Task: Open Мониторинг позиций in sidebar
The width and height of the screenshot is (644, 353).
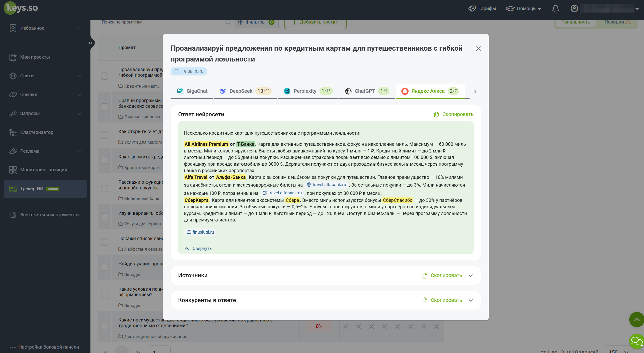Action: [45, 170]
